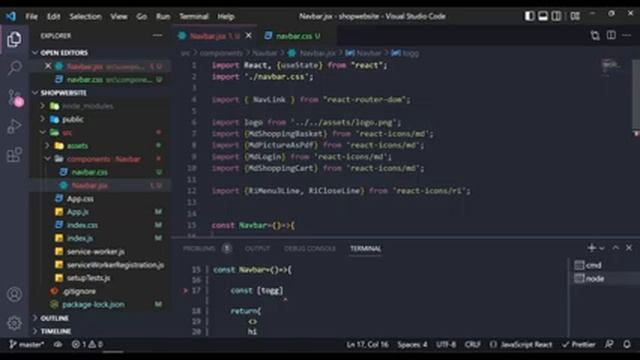Viewport: 640px width, 360px height.
Task: Change indentation via Spaces: 4
Action: pos(412,344)
